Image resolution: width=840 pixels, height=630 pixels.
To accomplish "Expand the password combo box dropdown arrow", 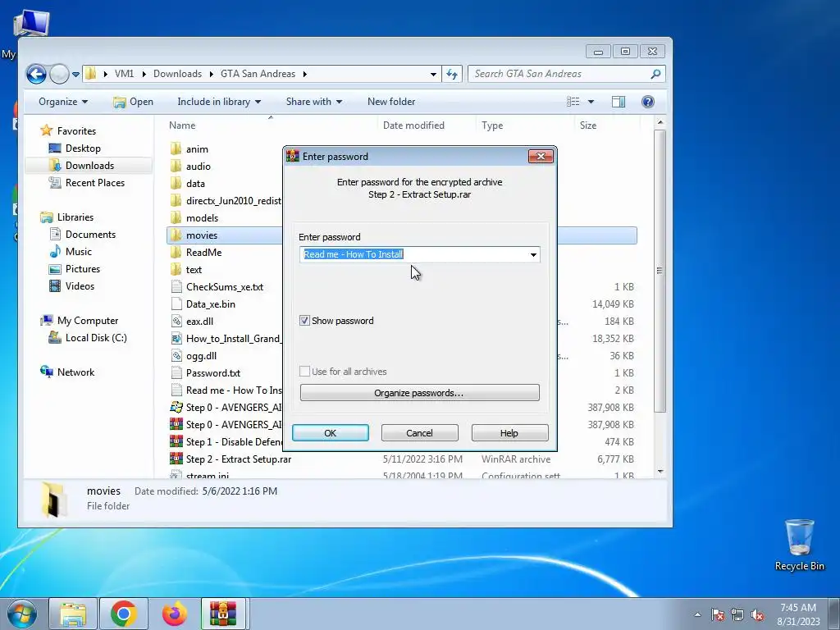I will (x=533, y=254).
